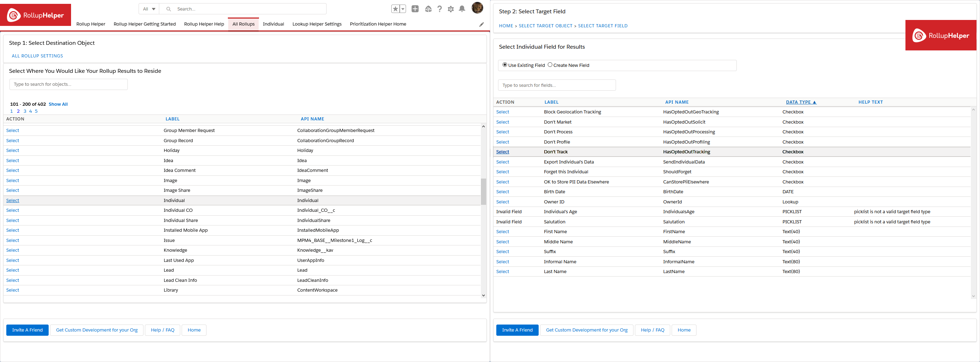This screenshot has height=362, width=980.
Task: Click the object list scrollbar thumb
Action: (x=484, y=192)
